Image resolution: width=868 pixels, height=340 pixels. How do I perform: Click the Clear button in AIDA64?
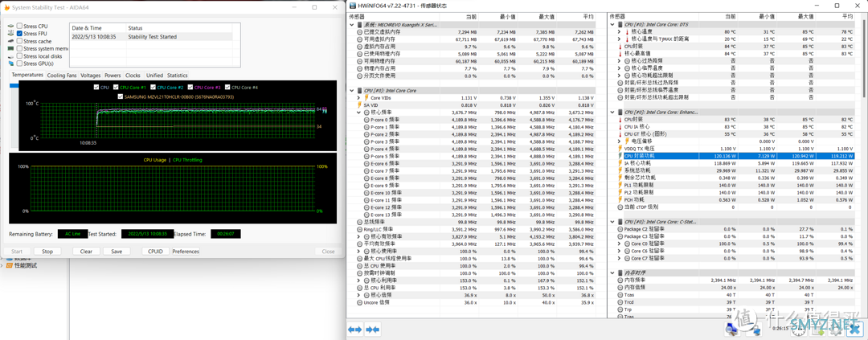(x=86, y=252)
